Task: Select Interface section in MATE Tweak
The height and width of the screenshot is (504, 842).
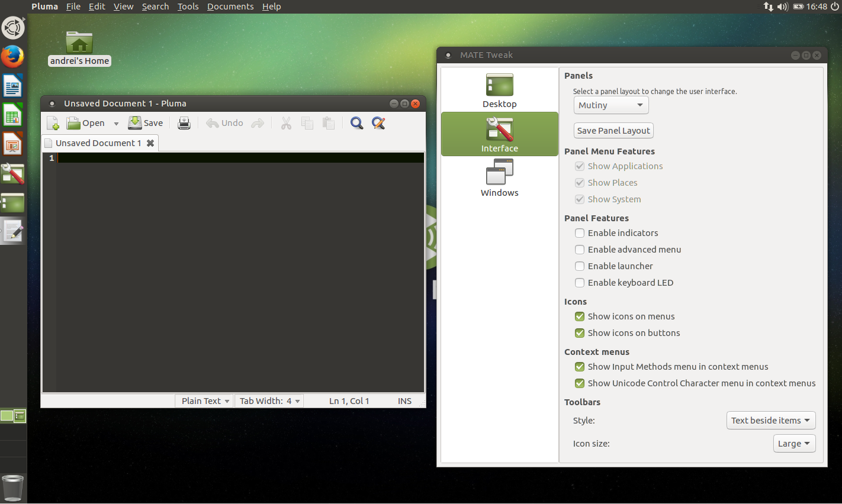Action: pyautogui.click(x=500, y=134)
